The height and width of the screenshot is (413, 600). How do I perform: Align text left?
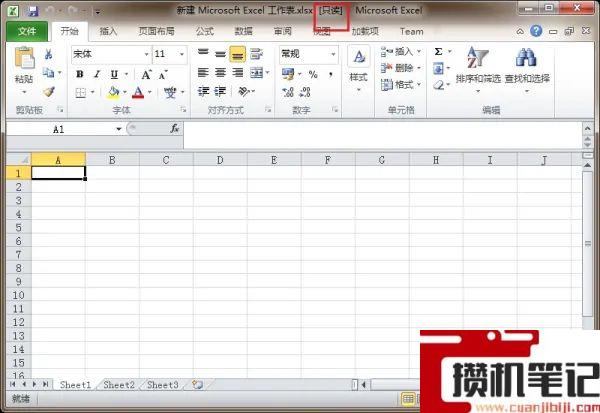203,72
